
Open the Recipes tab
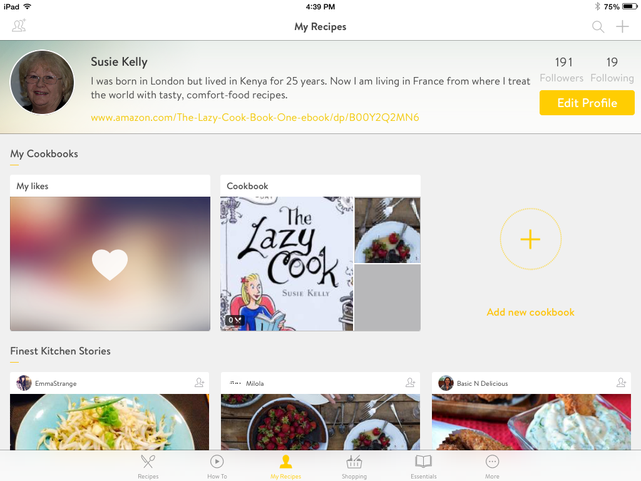[x=148, y=467]
